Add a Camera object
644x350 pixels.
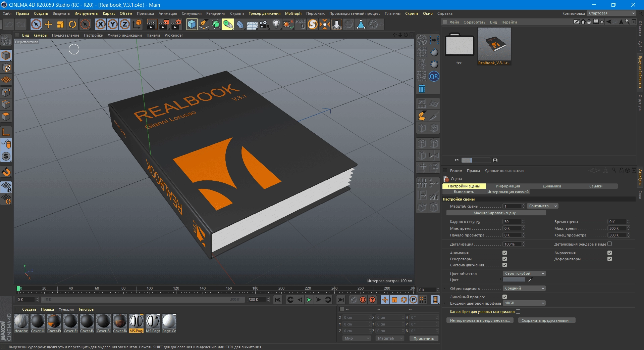[264, 24]
